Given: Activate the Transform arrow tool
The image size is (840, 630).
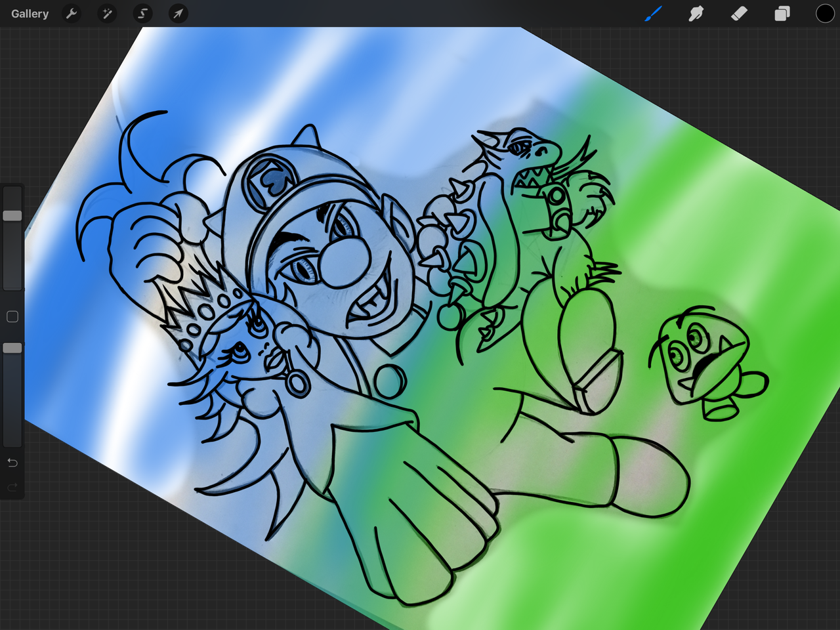Looking at the screenshot, I should [x=178, y=13].
